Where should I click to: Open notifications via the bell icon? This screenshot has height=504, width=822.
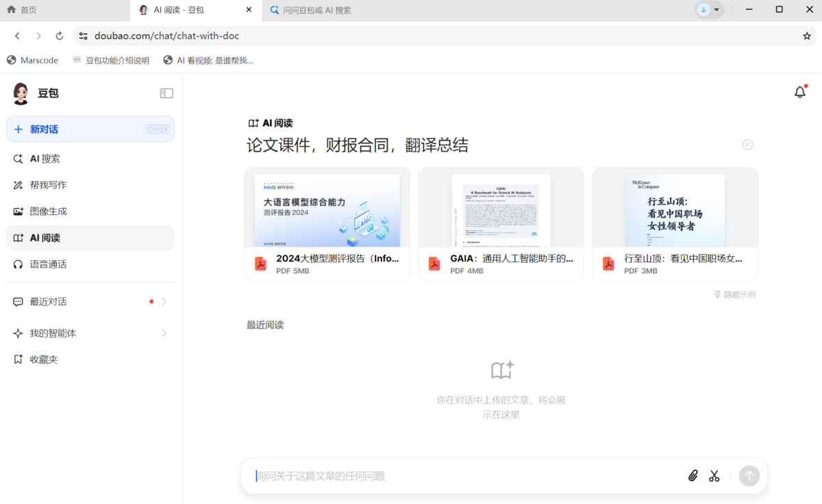799,91
